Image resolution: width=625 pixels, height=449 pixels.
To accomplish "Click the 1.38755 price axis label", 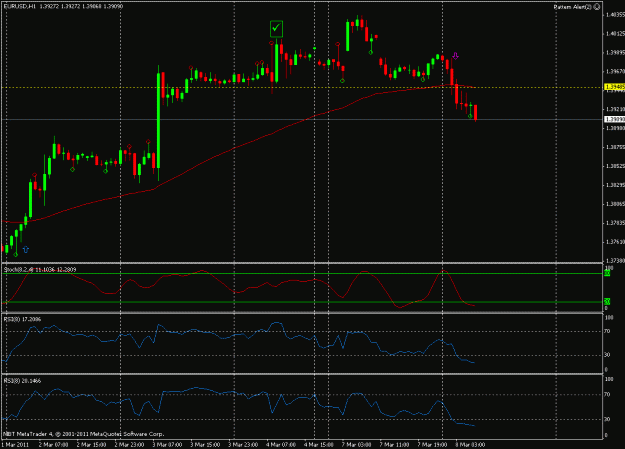I will pyautogui.click(x=615, y=147).
